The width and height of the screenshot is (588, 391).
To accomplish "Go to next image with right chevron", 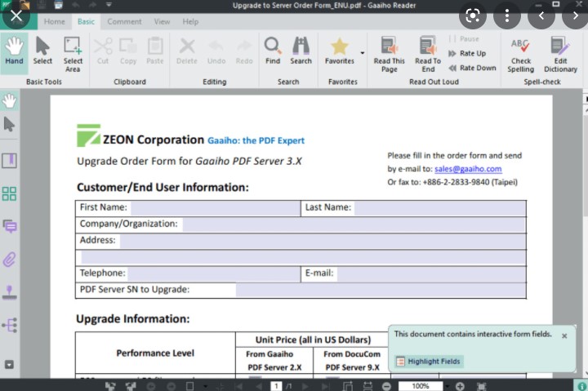I will tap(576, 16).
